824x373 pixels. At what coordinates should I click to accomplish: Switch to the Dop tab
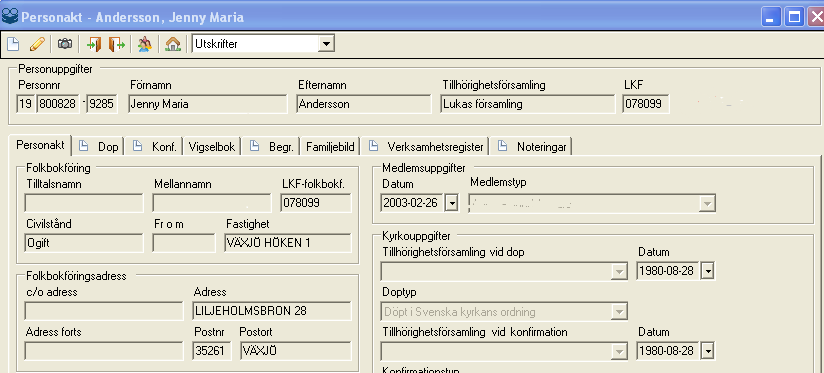click(98, 147)
